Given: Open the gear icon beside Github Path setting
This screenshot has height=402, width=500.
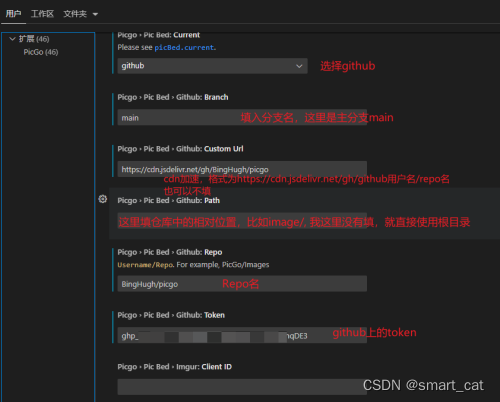Looking at the screenshot, I should [103, 199].
